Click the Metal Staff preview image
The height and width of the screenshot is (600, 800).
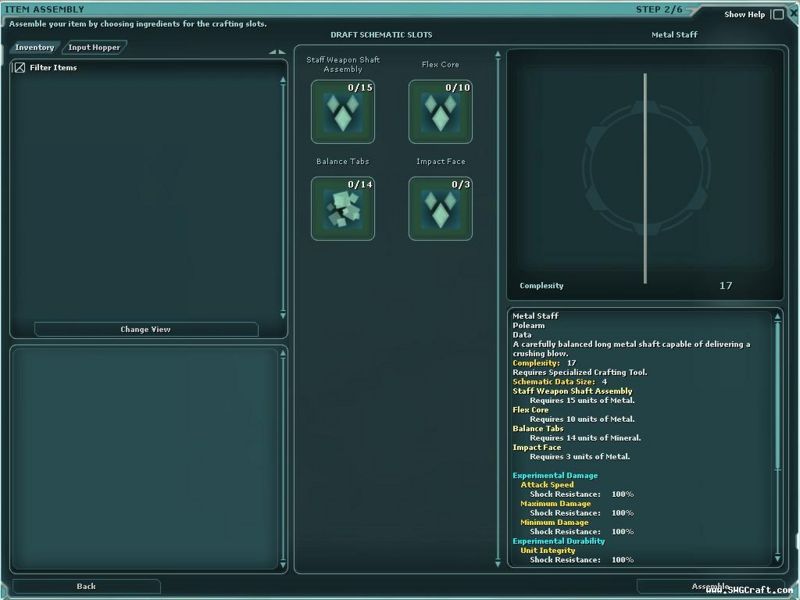coord(645,175)
